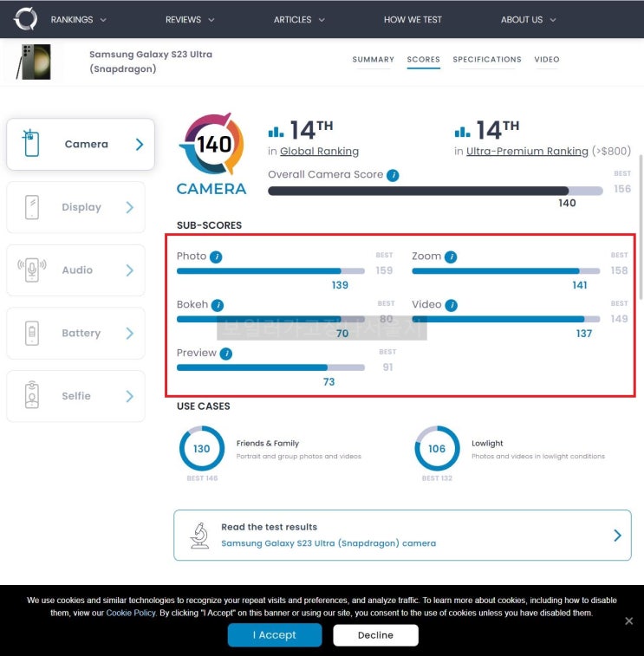Expand the About Us menu
This screenshot has width=644, height=656.
pos(529,20)
